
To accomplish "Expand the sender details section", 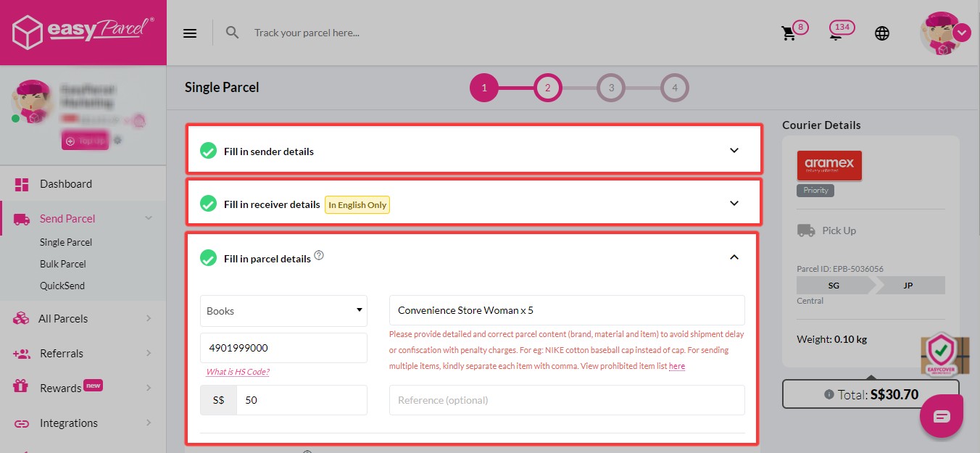I will (734, 151).
